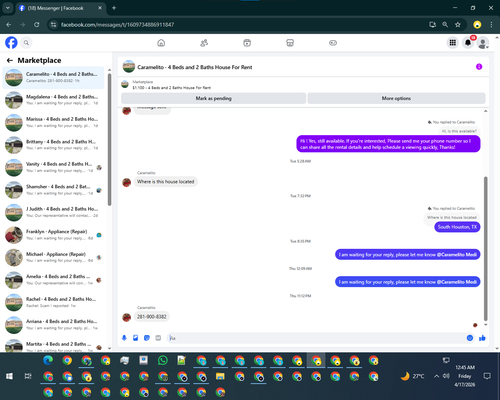
Task: Open Chrome's three-dot menu
Action: [491, 25]
